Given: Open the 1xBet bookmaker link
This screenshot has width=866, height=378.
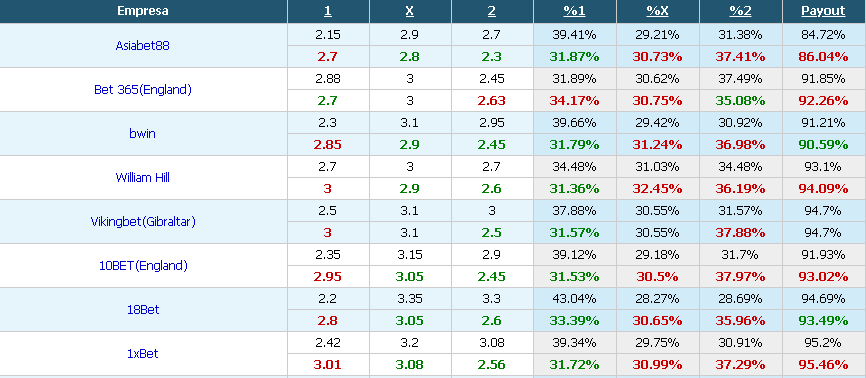Looking at the screenshot, I should (x=142, y=353).
